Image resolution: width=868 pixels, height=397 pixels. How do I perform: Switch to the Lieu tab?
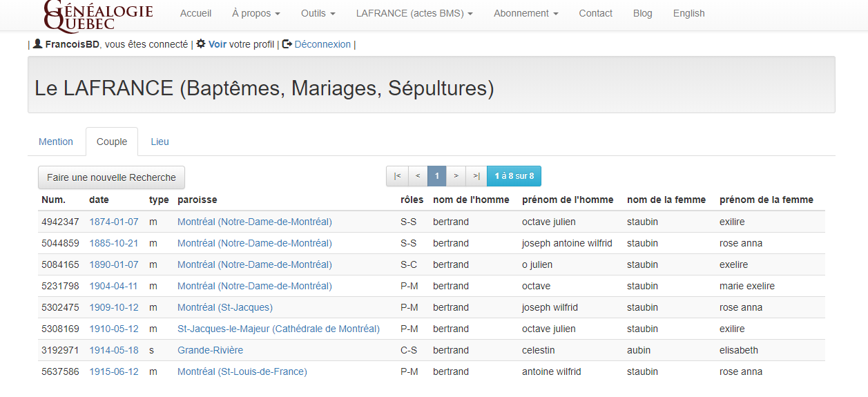point(160,142)
